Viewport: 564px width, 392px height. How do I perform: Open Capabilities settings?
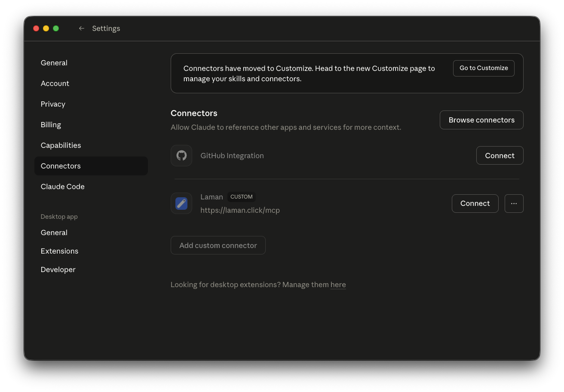point(91,145)
